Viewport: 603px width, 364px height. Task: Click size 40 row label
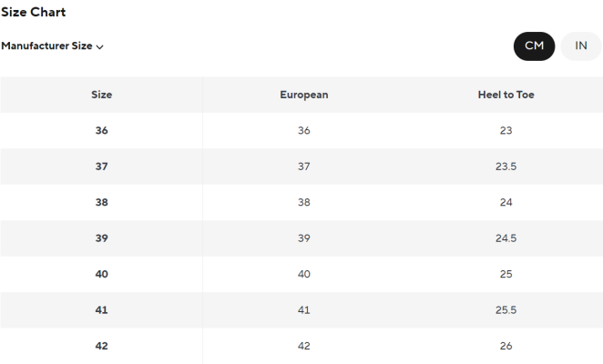[101, 274]
